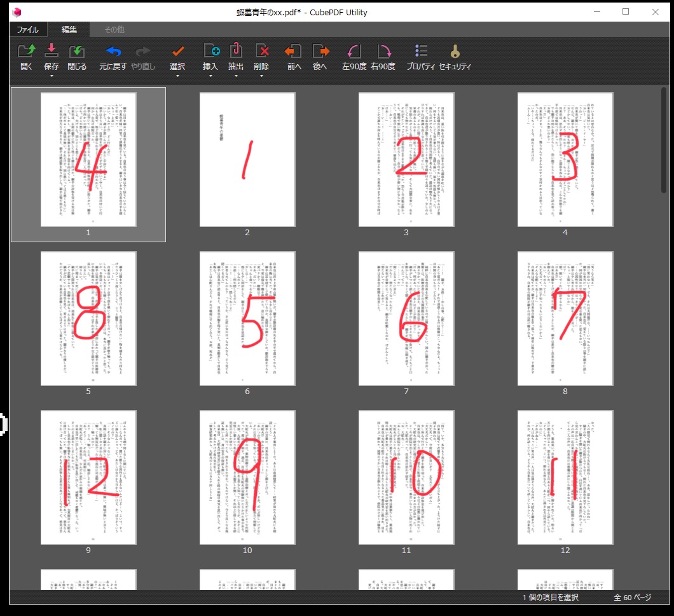
Task: Move page forward with 前へ icon
Action: click(x=294, y=51)
